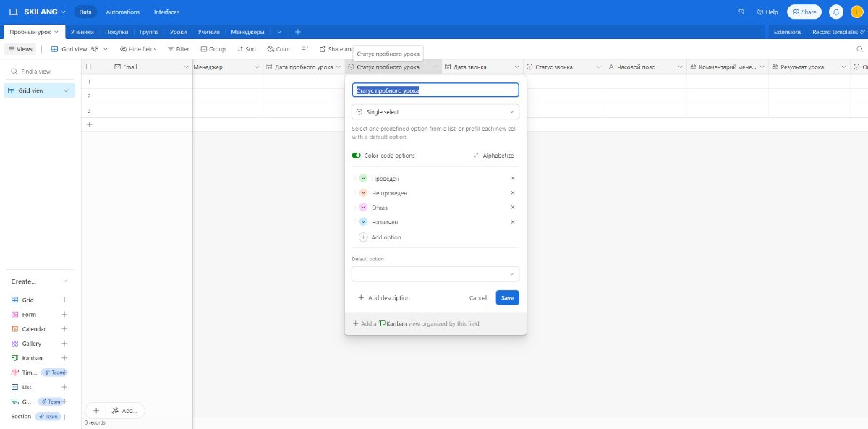Click the row height icon in toolbar
This screenshot has height=429, width=868.
(x=305, y=49)
